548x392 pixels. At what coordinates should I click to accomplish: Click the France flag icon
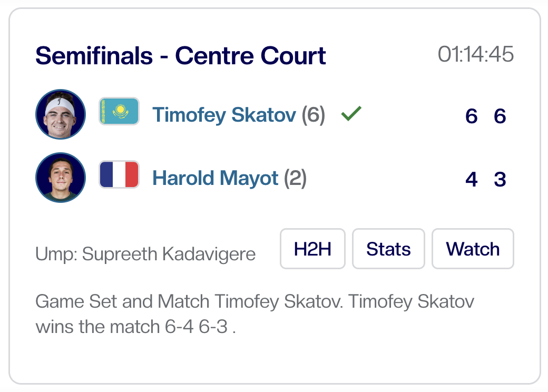[119, 175]
